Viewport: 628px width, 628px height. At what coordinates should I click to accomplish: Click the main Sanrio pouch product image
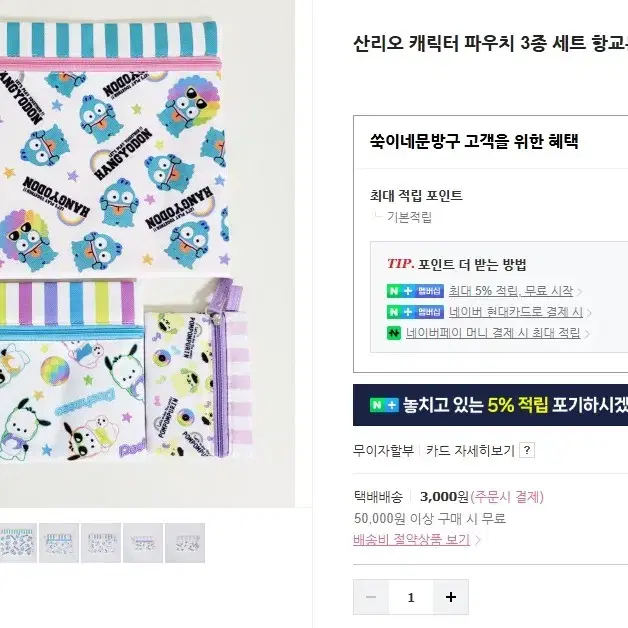tap(147, 254)
